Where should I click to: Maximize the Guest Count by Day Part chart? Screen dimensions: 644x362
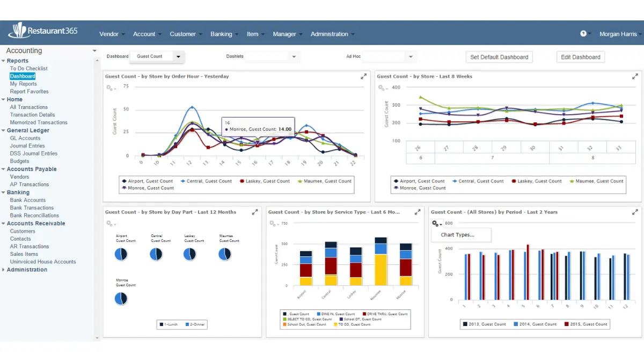(x=255, y=212)
